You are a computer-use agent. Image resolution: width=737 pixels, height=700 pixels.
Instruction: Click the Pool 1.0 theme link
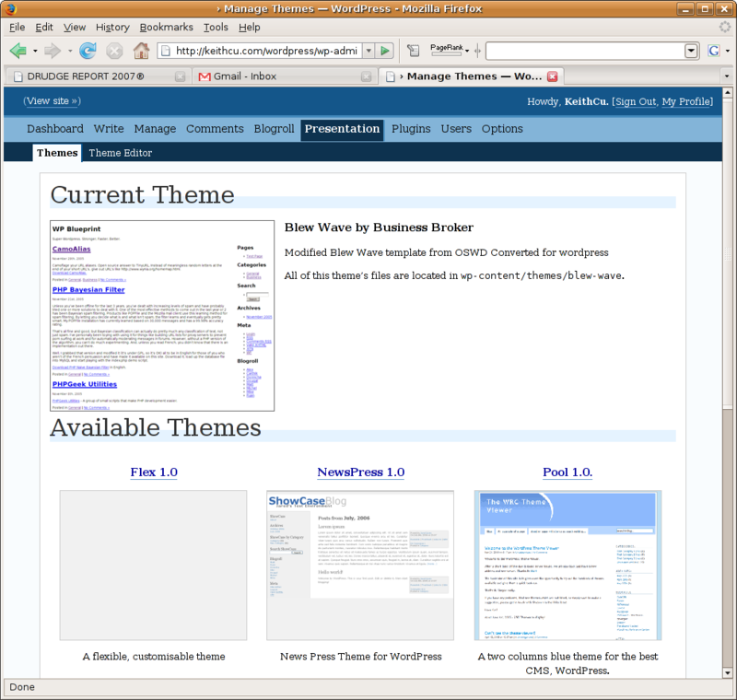[567, 472]
